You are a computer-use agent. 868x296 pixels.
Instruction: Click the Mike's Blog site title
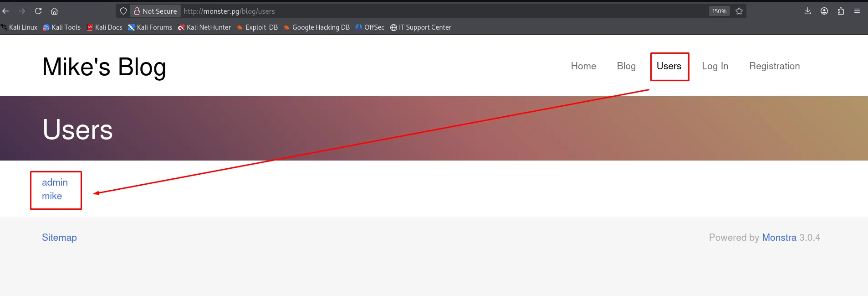pyautogui.click(x=104, y=67)
